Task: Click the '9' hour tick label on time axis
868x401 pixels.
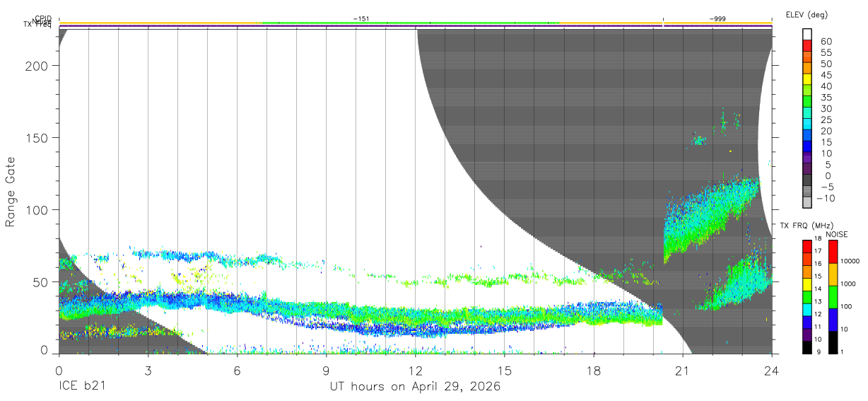Action: pyautogui.click(x=326, y=370)
